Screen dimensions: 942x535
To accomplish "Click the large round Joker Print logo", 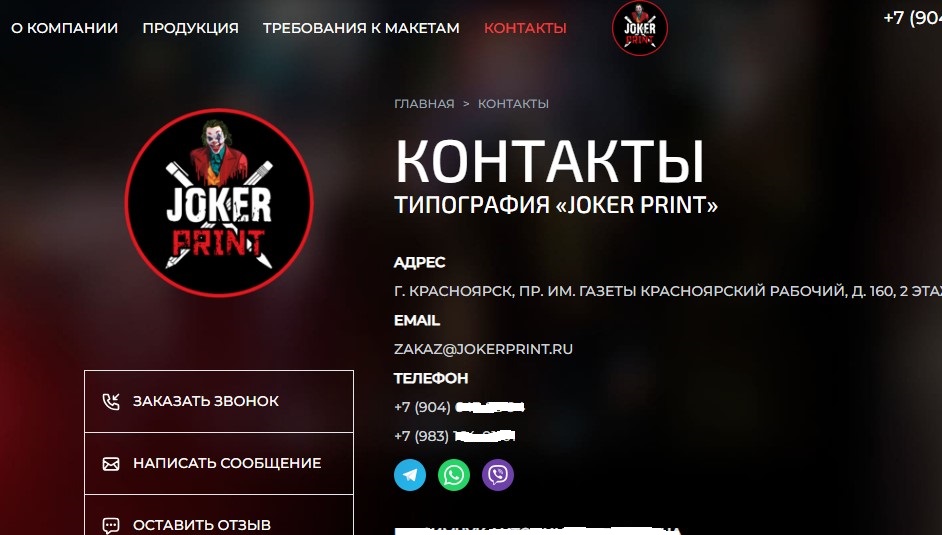I will click(219, 203).
